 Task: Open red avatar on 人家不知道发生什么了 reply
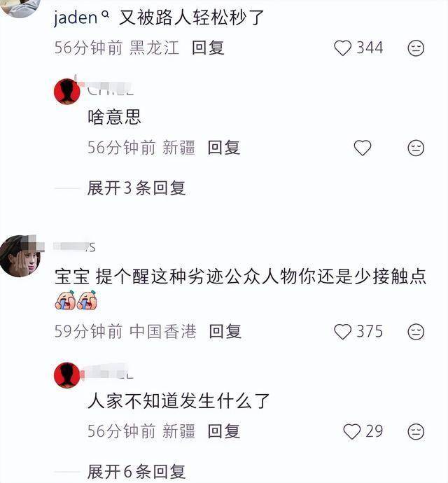[67, 375]
